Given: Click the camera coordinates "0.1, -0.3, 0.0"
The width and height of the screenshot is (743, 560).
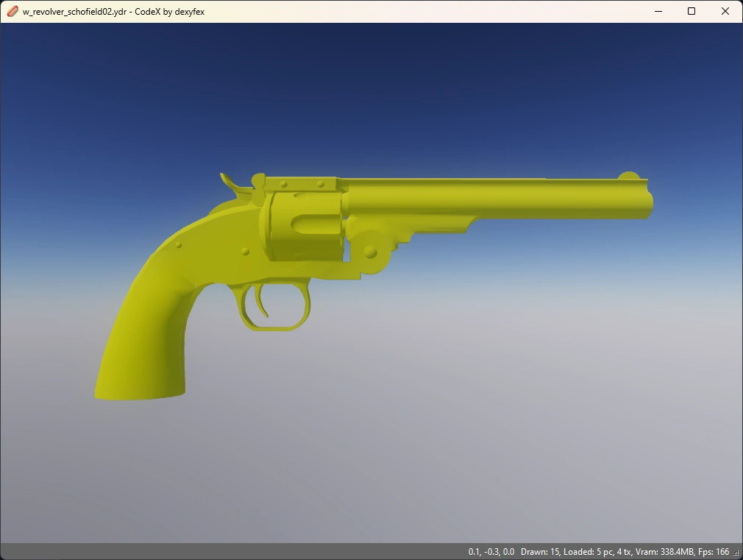Looking at the screenshot, I should tap(491, 552).
